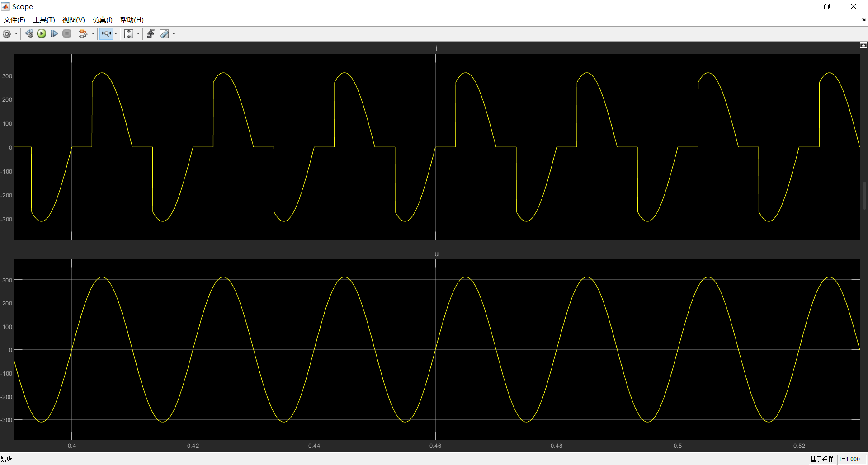Expand the measurements dropdown arrow
868x465 pixels.
(174, 34)
